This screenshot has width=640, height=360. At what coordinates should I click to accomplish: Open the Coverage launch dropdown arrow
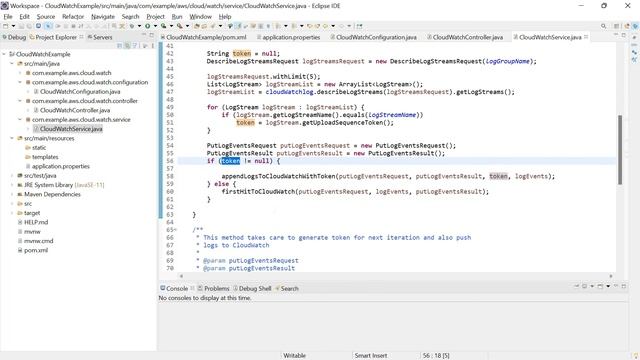[171, 26]
